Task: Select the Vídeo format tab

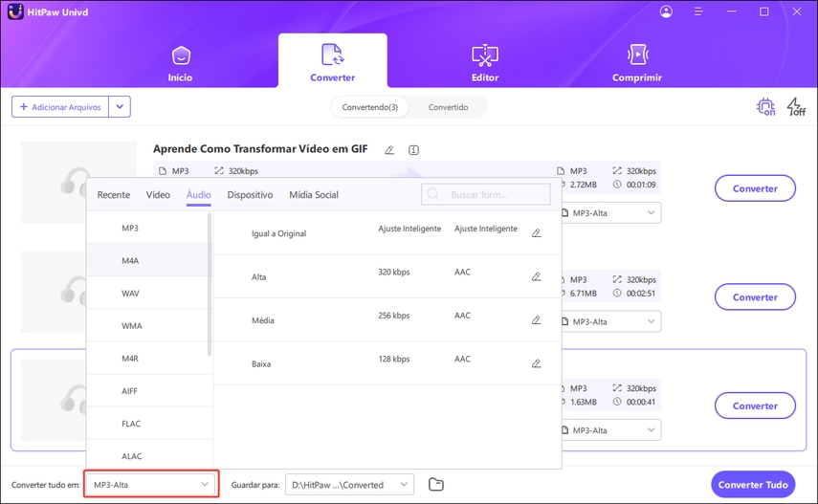Action: coord(158,195)
